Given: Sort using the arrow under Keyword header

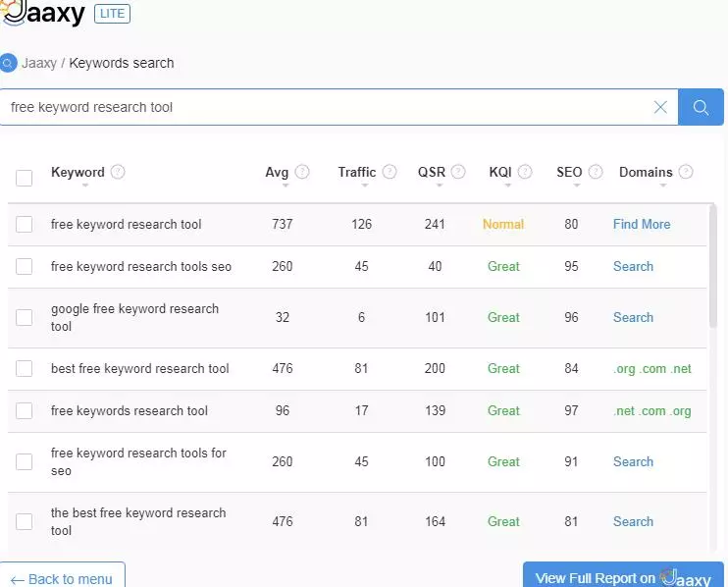Looking at the screenshot, I should [85, 186].
